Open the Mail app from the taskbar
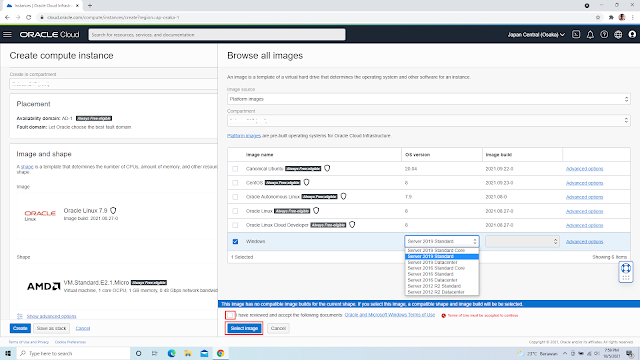 click(204, 353)
